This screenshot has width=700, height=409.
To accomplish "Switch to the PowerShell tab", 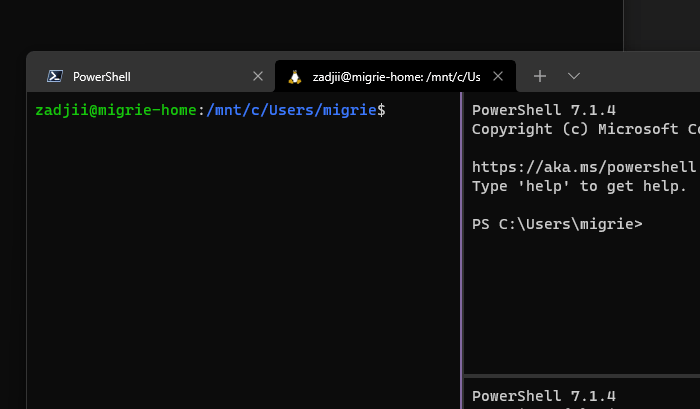I will coord(151,76).
